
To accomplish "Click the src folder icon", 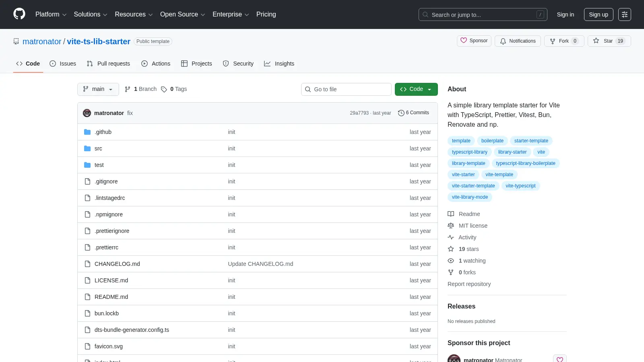I will pos(87,148).
